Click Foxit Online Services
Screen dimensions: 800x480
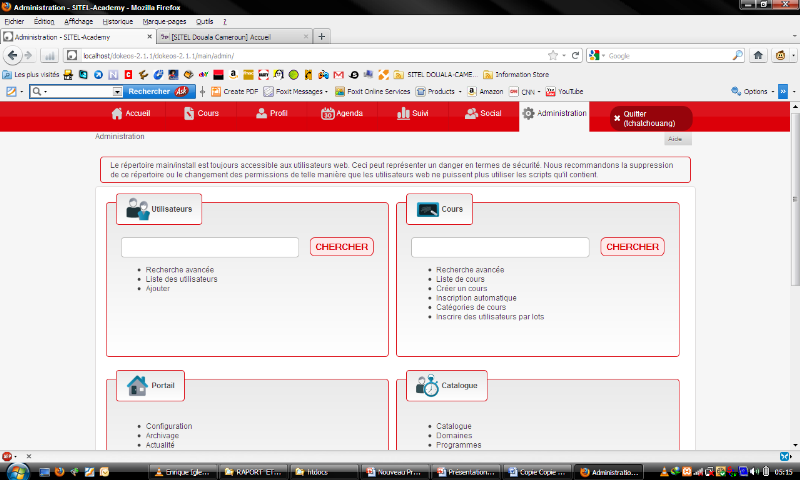[372, 91]
